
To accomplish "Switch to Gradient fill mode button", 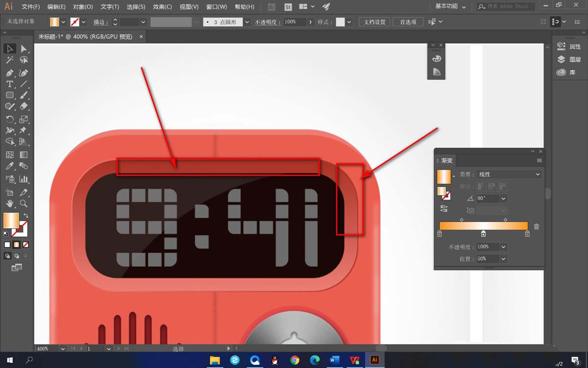I will tap(16, 244).
